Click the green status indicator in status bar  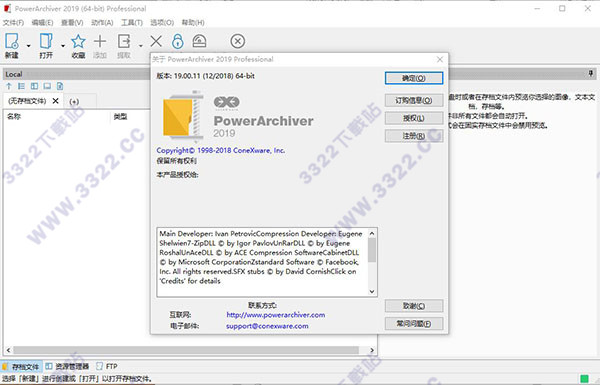pyautogui.click(x=584, y=378)
